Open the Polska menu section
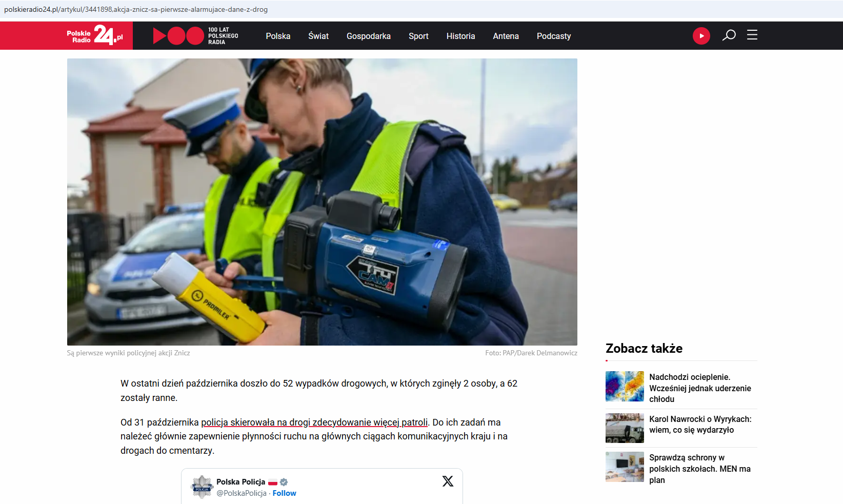This screenshot has height=504, width=843. click(278, 36)
